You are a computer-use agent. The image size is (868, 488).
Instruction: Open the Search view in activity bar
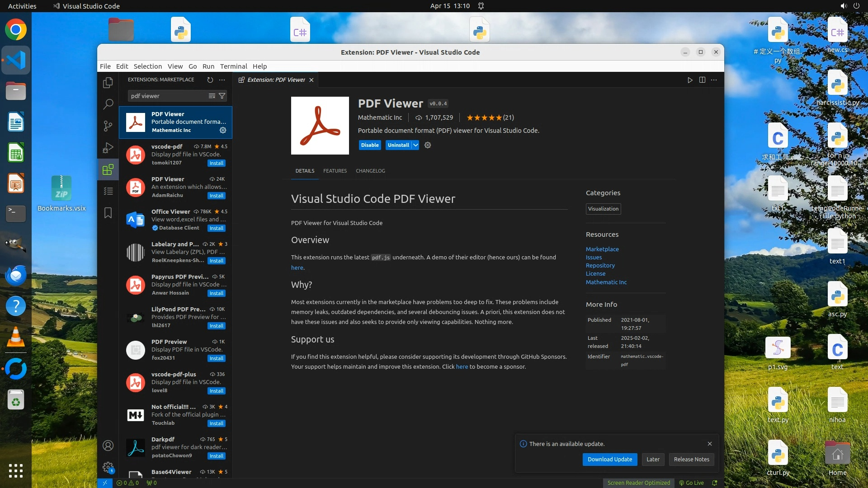pos(108,104)
